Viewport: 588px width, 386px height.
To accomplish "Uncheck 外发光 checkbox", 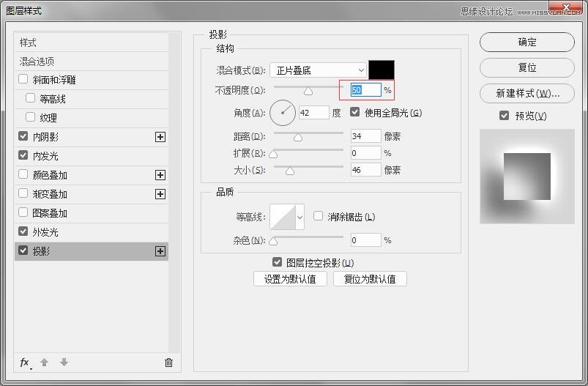I will pyautogui.click(x=23, y=231).
